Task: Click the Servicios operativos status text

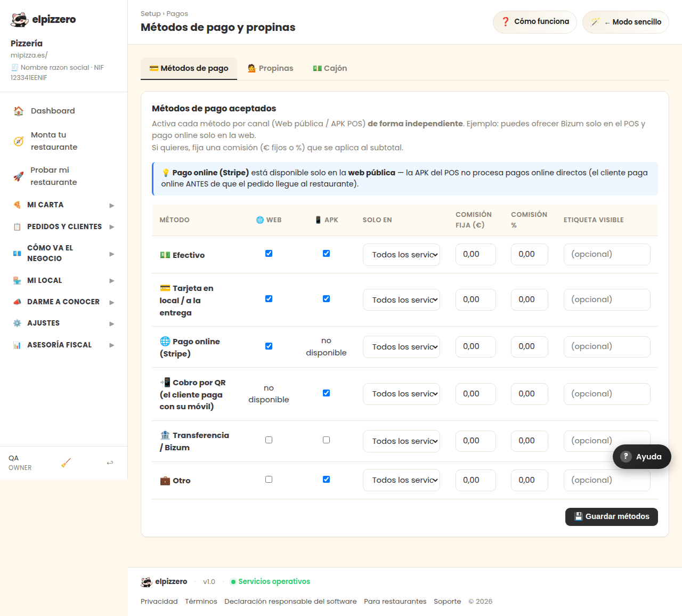Action: (x=274, y=581)
